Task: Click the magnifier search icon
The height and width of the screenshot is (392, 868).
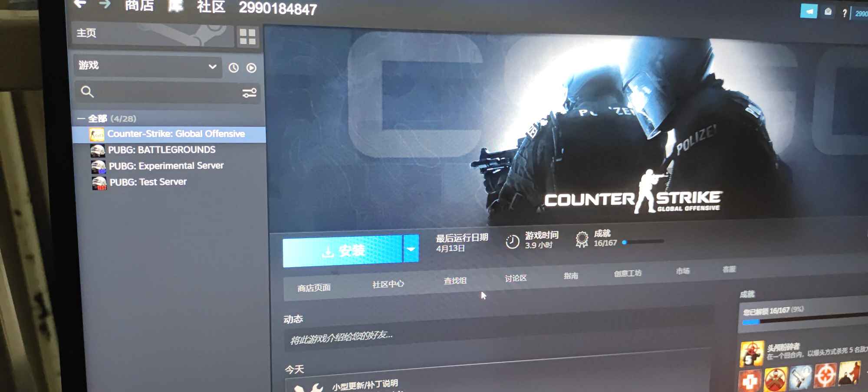Action: pos(87,91)
